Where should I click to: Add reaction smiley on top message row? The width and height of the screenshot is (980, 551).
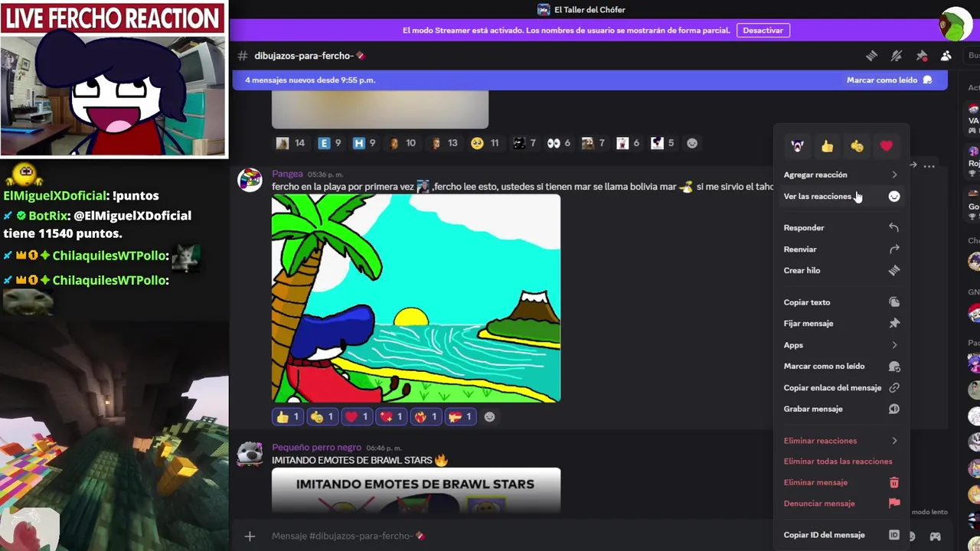692,143
